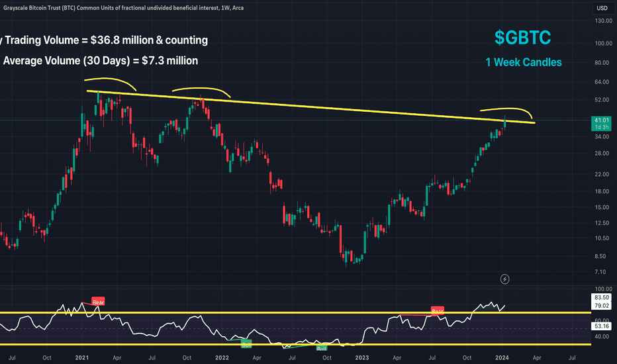
Task: Click the 12.50 price axis label
Action: coord(603,223)
